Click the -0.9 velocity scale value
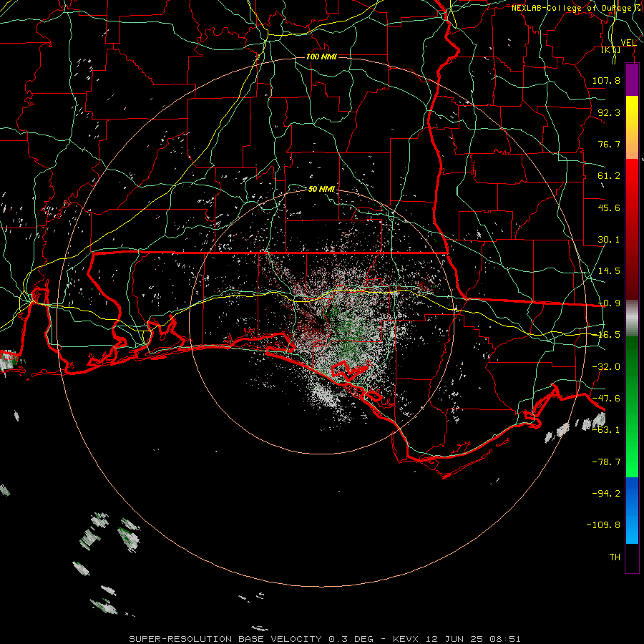The height and width of the screenshot is (644, 644). pos(609,303)
